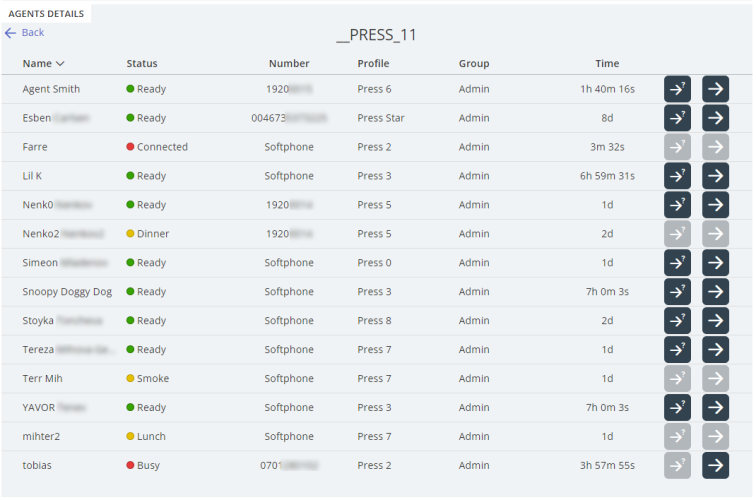
Task: Click the plain arrow button for Lil K
Action: tap(715, 176)
